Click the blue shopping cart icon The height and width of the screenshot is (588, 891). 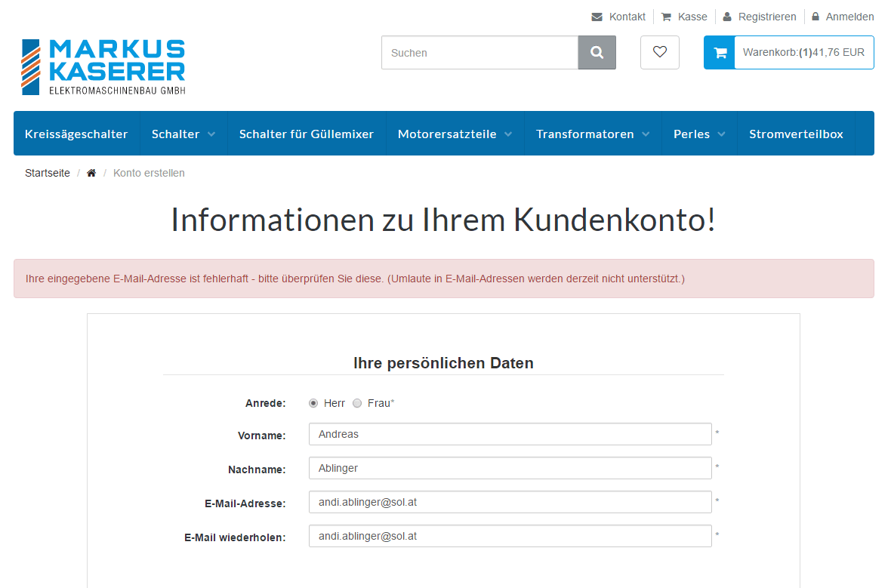720,53
